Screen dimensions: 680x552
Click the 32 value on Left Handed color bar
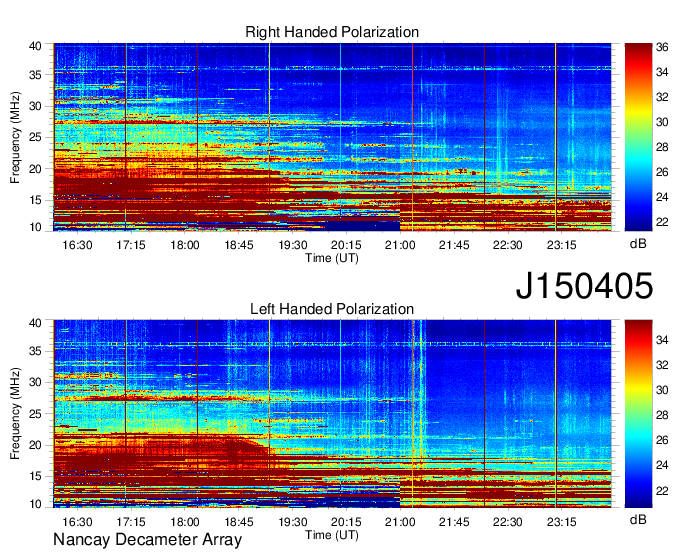coord(662,365)
